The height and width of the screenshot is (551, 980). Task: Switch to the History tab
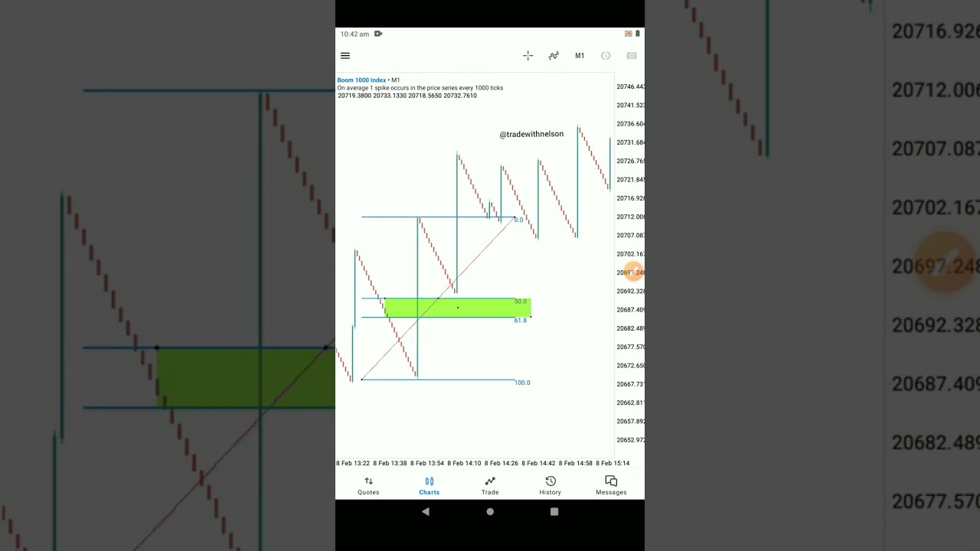click(550, 486)
